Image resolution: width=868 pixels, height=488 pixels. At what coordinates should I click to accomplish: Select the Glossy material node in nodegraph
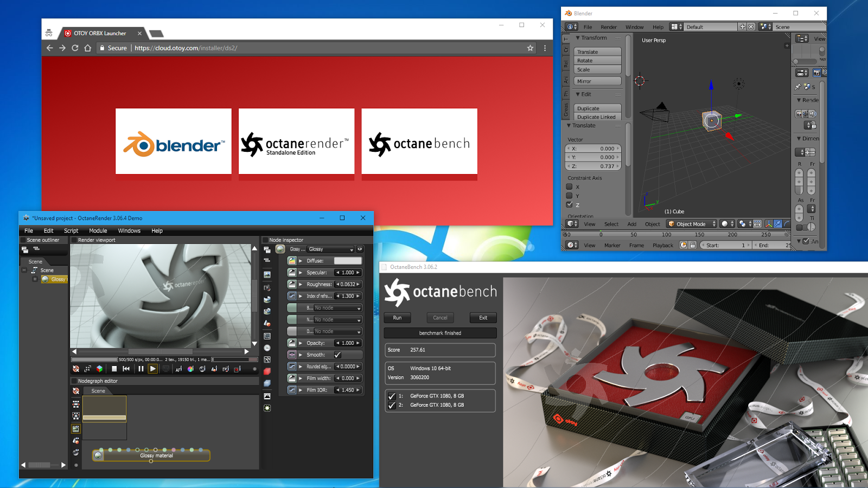point(151,455)
